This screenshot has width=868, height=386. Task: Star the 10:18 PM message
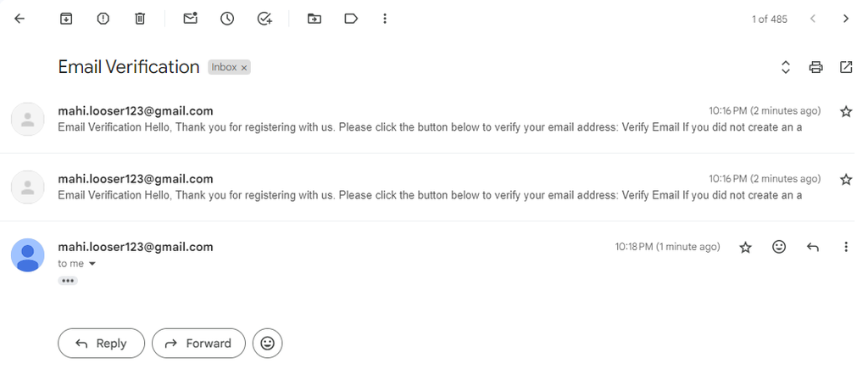click(x=745, y=247)
